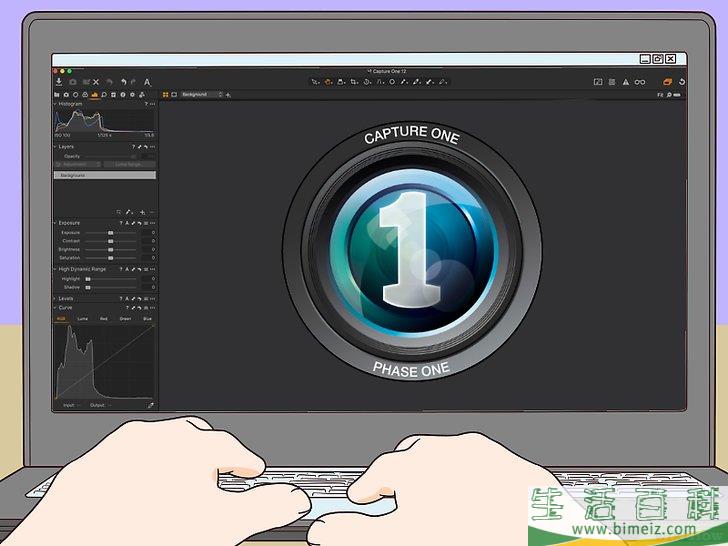
Task: Toggle the exposure warning triangle
Action: tap(626, 82)
